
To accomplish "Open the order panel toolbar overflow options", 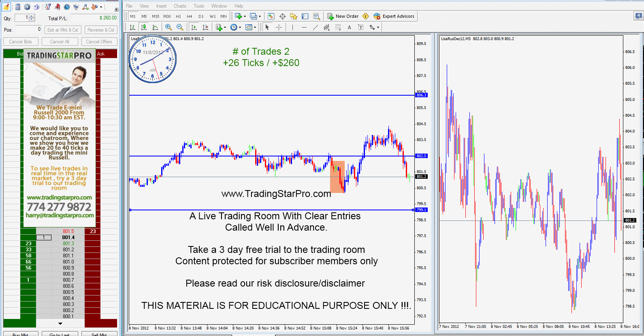I will point(116,9).
